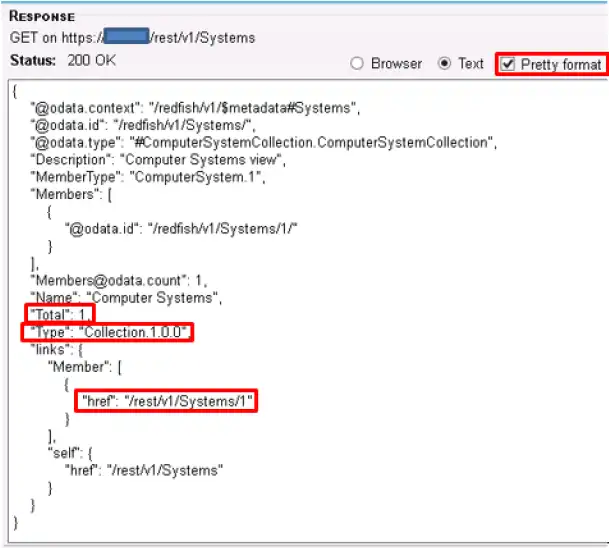Click the "@odata.id" "/redfish/v1/Systems/" line
This screenshot has height=548, width=609.
[143, 125]
